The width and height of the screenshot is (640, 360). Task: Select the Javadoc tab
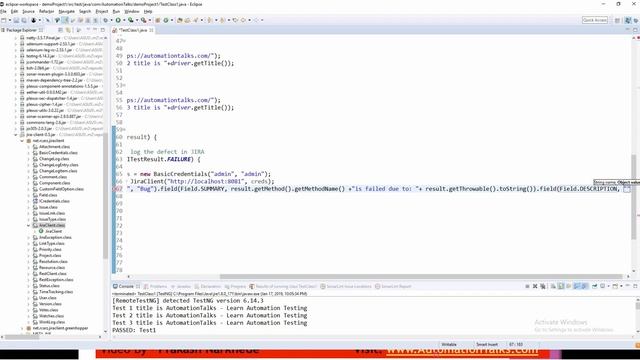tap(181, 287)
